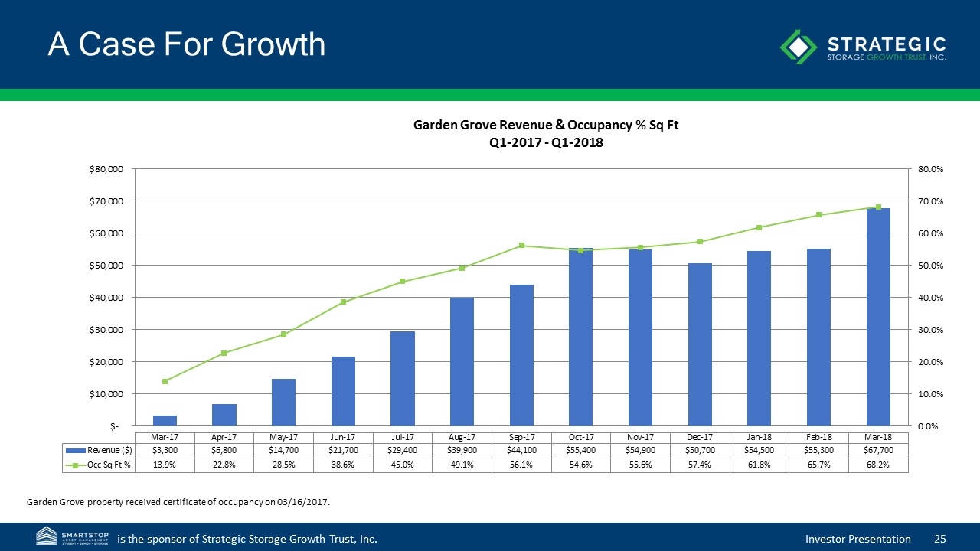Select the Mar-17 revenue bar
The image size is (980, 551).
pos(165,420)
